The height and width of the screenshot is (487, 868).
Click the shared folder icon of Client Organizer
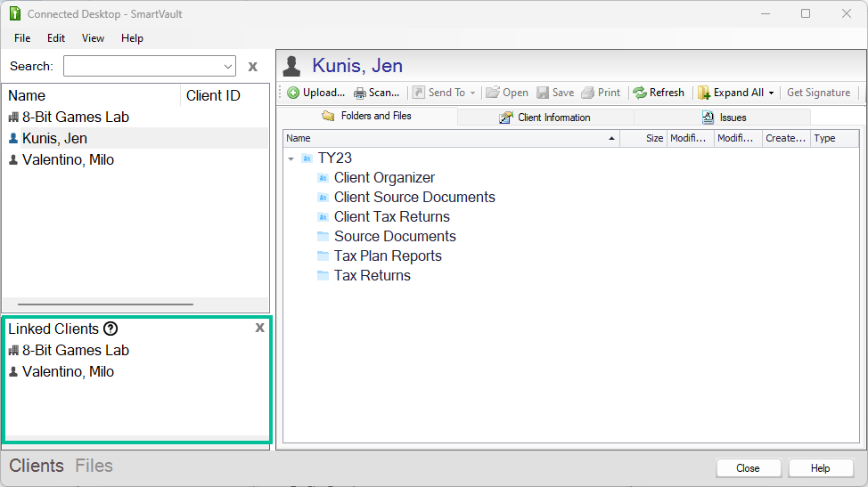tap(323, 178)
